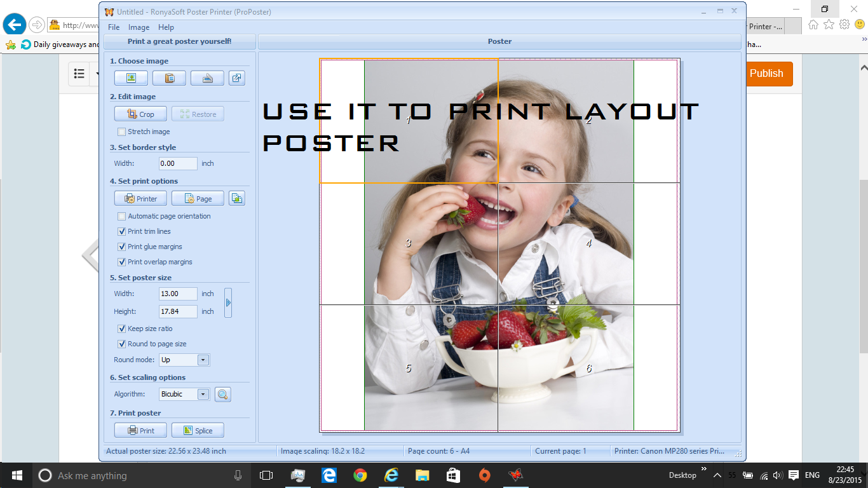This screenshot has width=868, height=488.
Task: Click the browser Home icon
Action: (813, 25)
